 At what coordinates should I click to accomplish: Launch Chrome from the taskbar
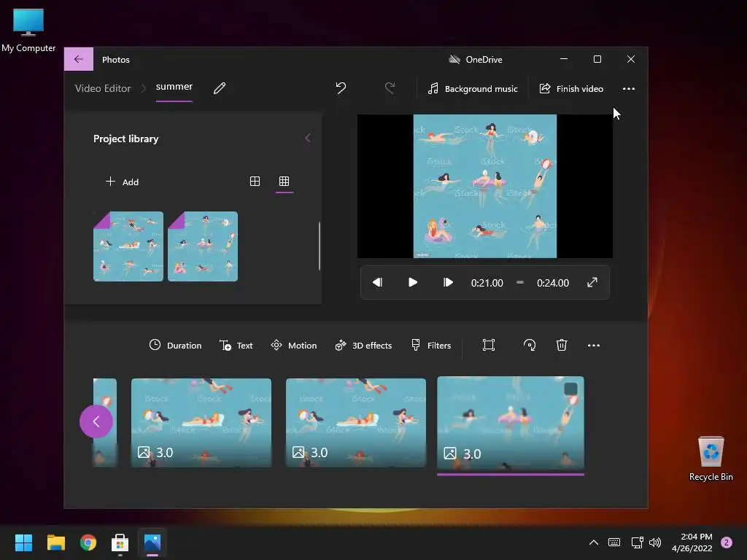88,542
